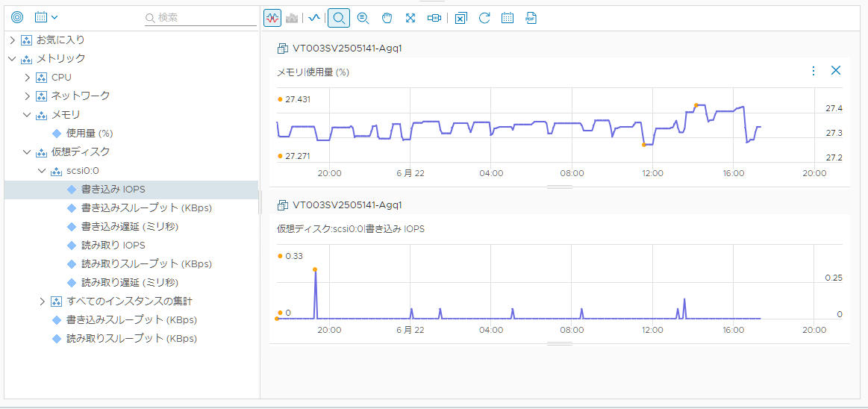Open the calendar dropdown above the metric tree

click(x=46, y=18)
